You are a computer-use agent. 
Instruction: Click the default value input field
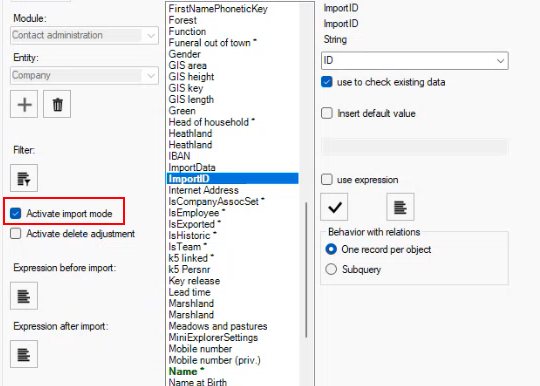[415, 147]
